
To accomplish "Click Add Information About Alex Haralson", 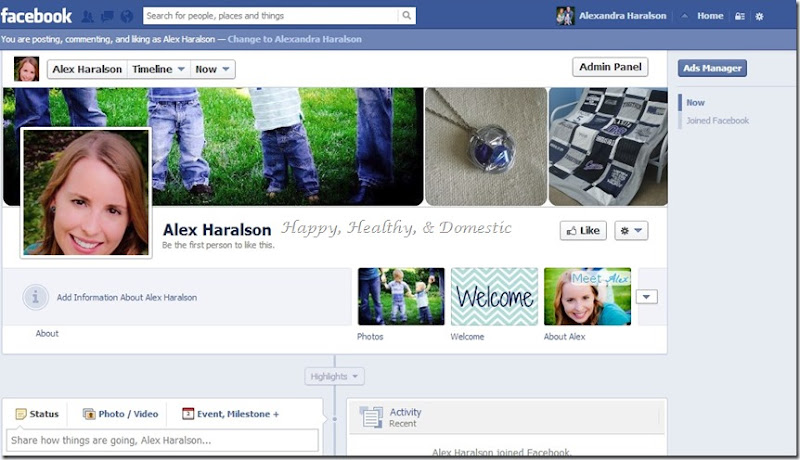I will tap(127, 297).
